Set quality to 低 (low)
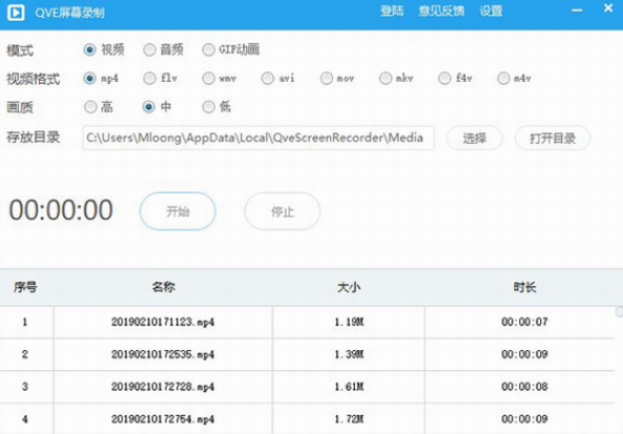 (x=209, y=106)
